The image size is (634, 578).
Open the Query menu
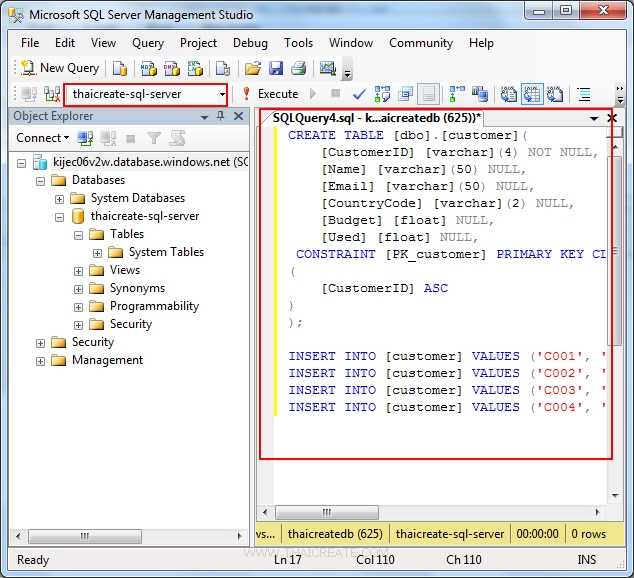148,43
